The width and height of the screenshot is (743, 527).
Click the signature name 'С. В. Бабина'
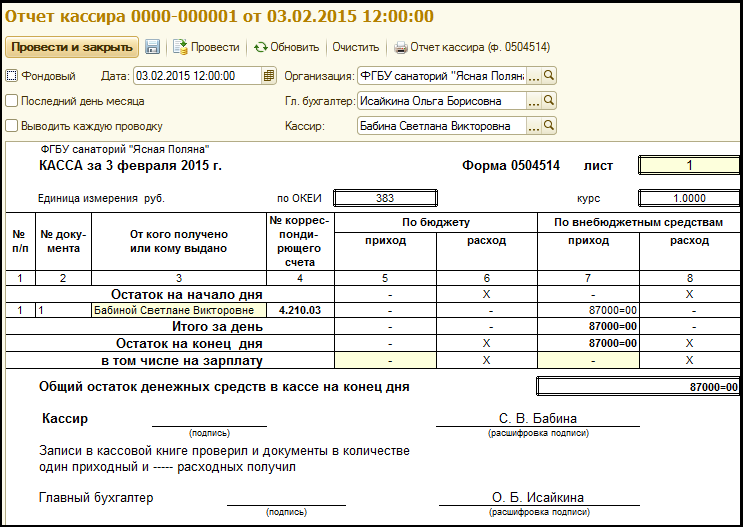538,418
